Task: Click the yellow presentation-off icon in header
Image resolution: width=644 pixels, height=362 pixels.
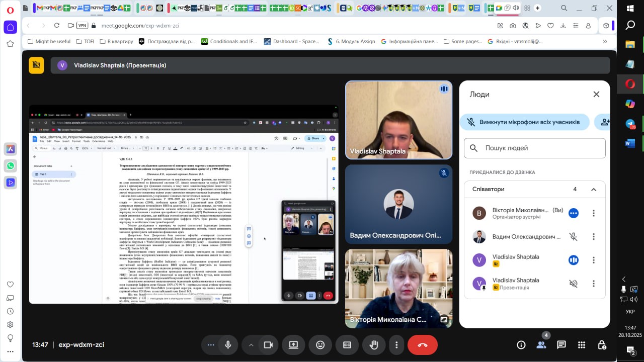Action: coord(36,65)
